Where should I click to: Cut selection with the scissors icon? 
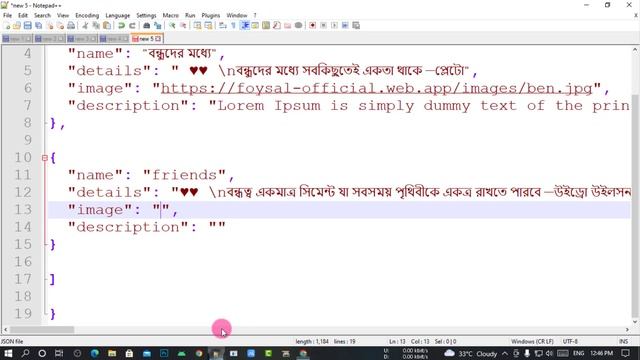point(85,26)
